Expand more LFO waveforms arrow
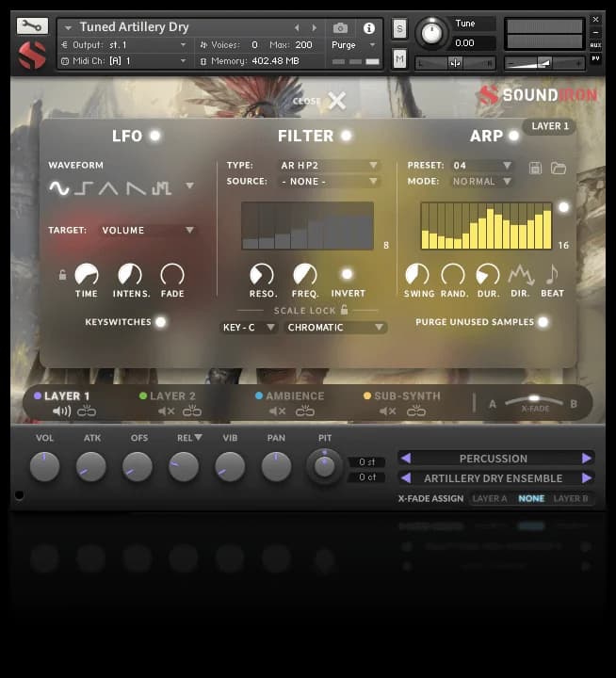The width and height of the screenshot is (616, 678). click(189, 186)
